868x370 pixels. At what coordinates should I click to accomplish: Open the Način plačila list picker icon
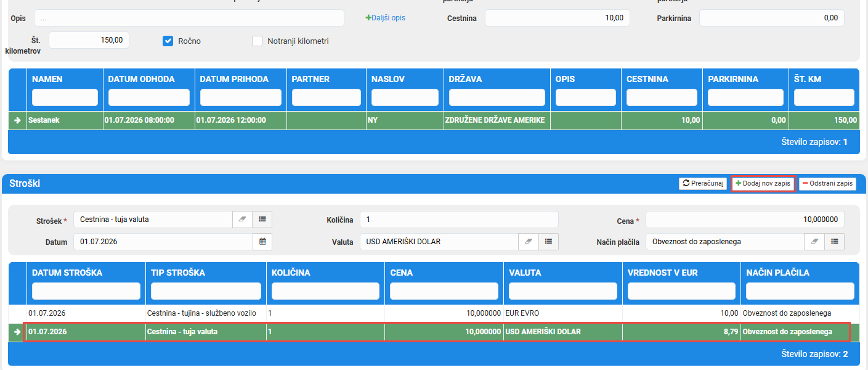click(835, 242)
